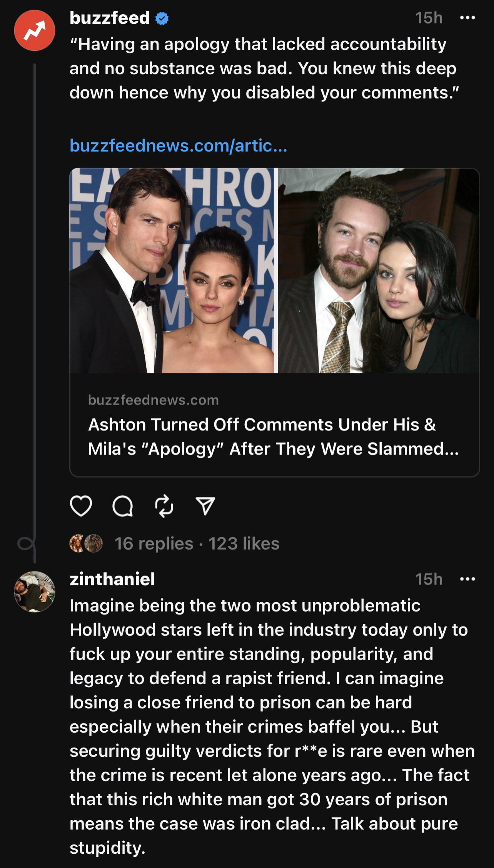Open the buzzfeednews.com/artic... link
Image resolution: width=494 pixels, height=868 pixels.
178,146
